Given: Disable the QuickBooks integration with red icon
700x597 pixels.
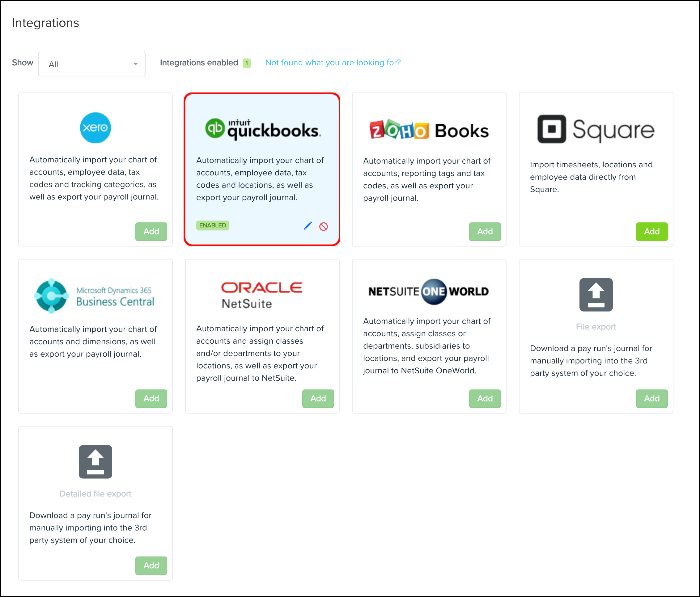Looking at the screenshot, I should pos(324,226).
